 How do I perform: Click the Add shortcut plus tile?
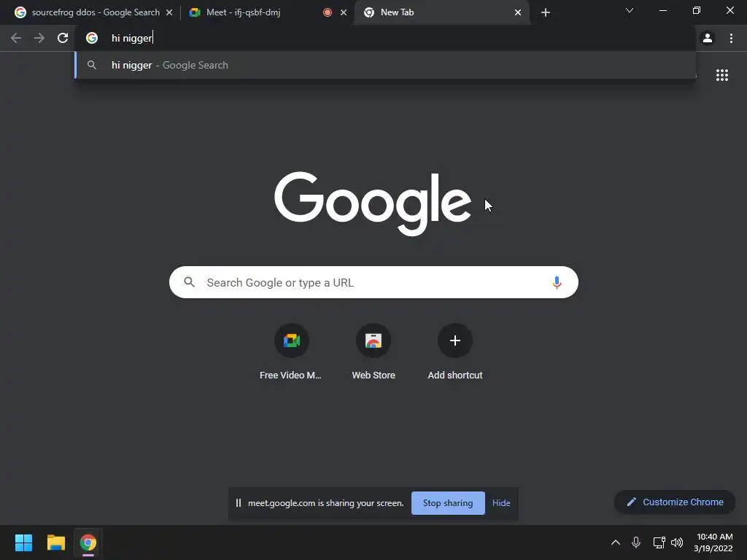[x=455, y=341]
